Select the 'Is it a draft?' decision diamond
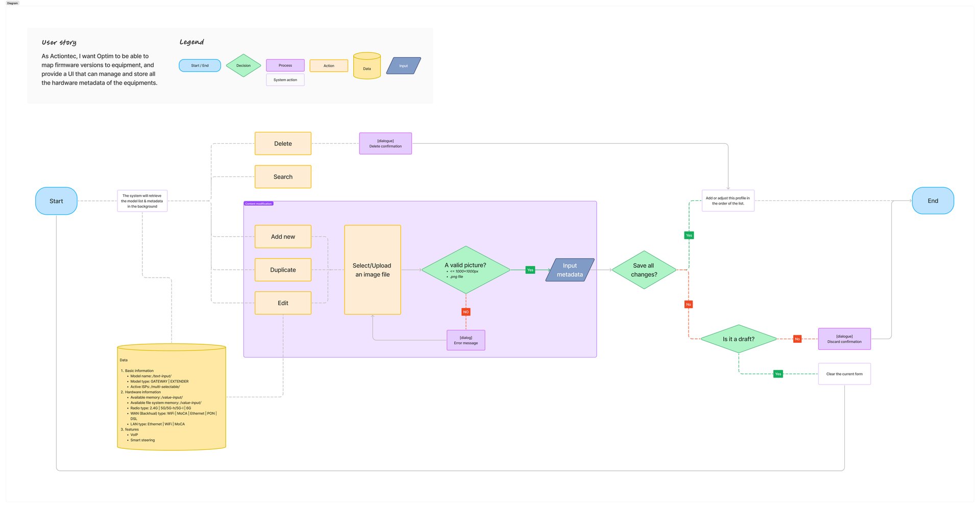This screenshot has height=508, width=980. coord(739,339)
